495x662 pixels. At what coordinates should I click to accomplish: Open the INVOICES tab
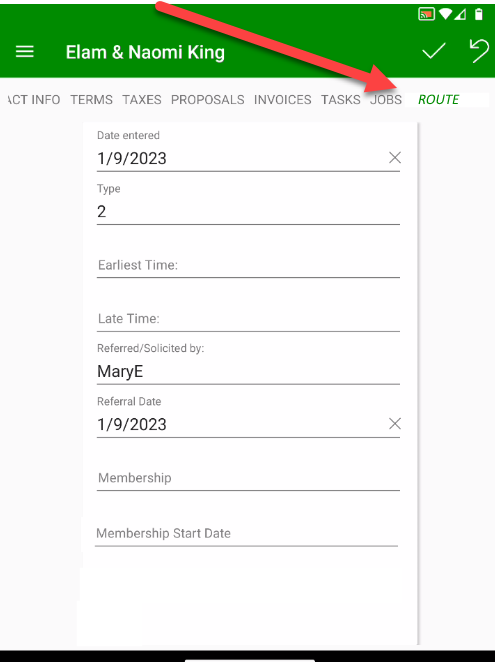click(x=283, y=100)
